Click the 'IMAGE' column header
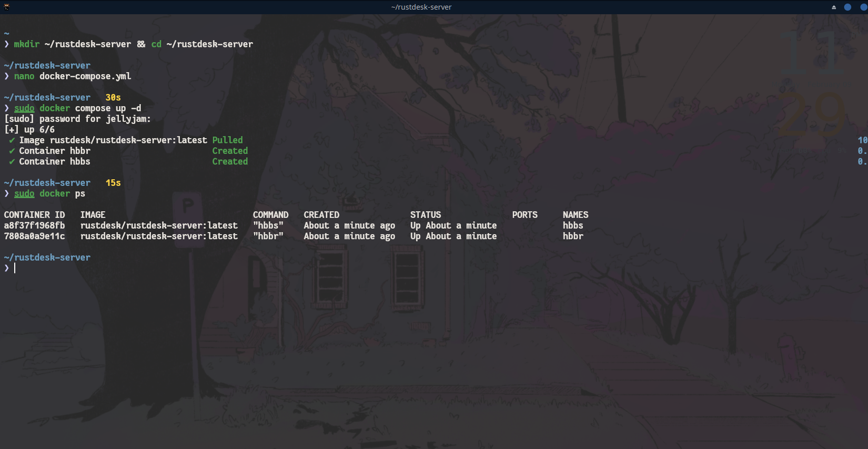 click(93, 215)
